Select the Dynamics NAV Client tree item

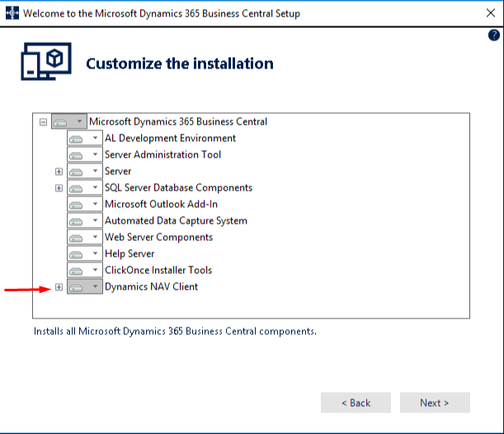[152, 287]
